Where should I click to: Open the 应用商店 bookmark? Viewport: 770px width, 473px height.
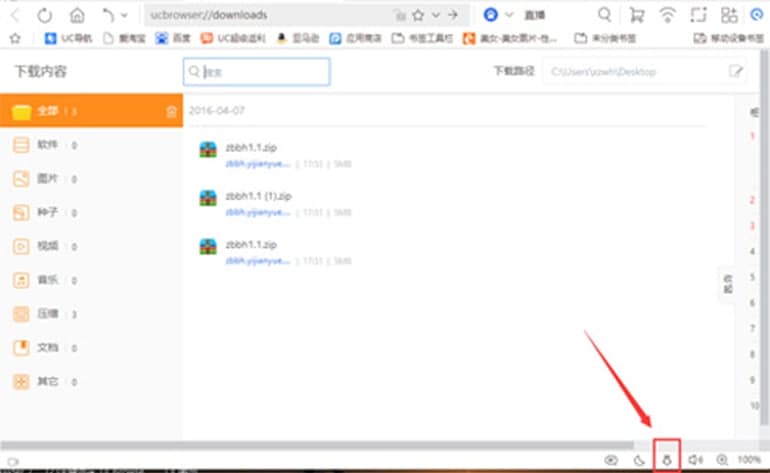pyautogui.click(x=355, y=38)
